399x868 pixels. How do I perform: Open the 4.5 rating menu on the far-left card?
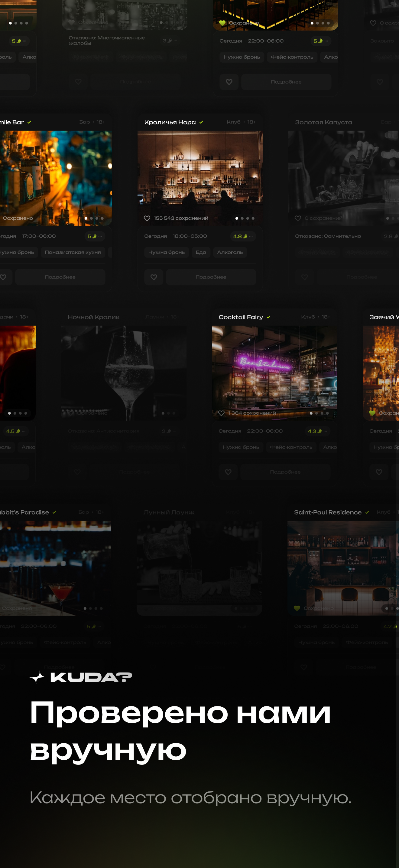[x=16, y=431]
